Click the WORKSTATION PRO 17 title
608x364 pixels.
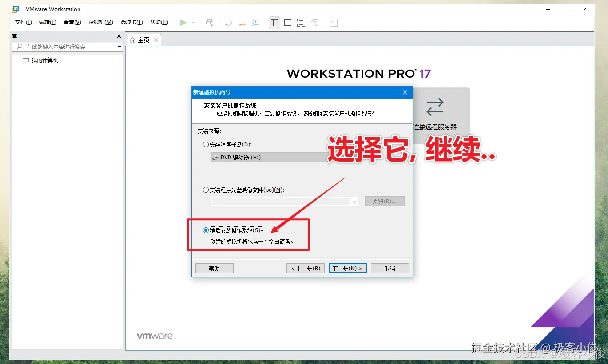pos(359,74)
